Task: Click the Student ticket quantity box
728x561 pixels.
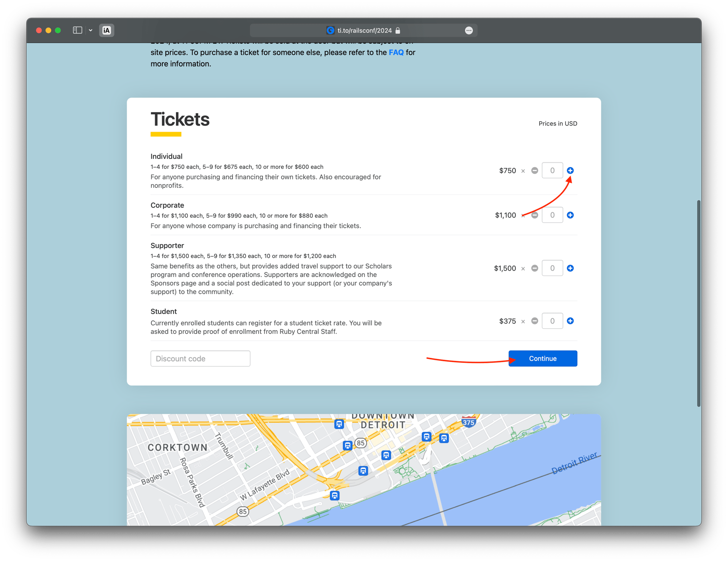Action: [552, 321]
